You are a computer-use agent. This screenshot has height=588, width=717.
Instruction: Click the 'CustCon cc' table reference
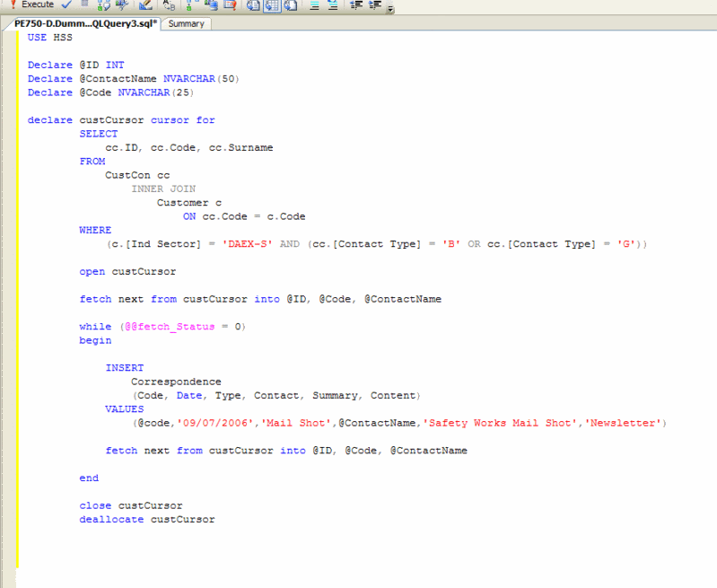pos(137,175)
